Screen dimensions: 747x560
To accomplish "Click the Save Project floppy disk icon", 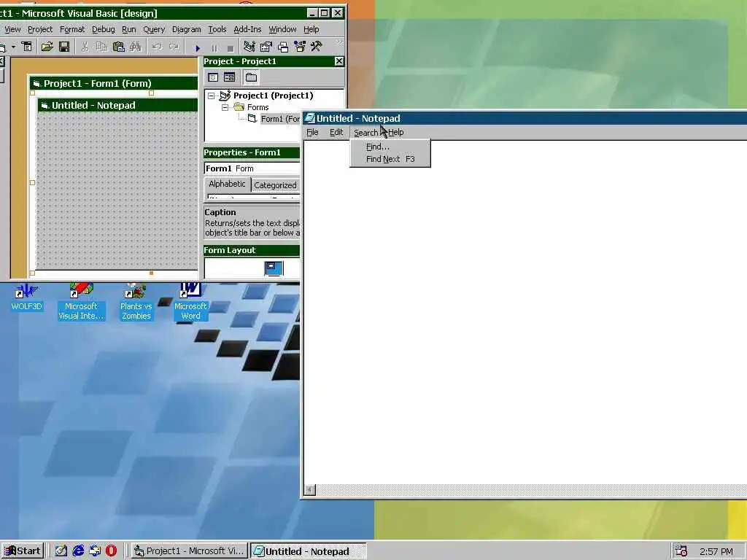I will [64, 46].
